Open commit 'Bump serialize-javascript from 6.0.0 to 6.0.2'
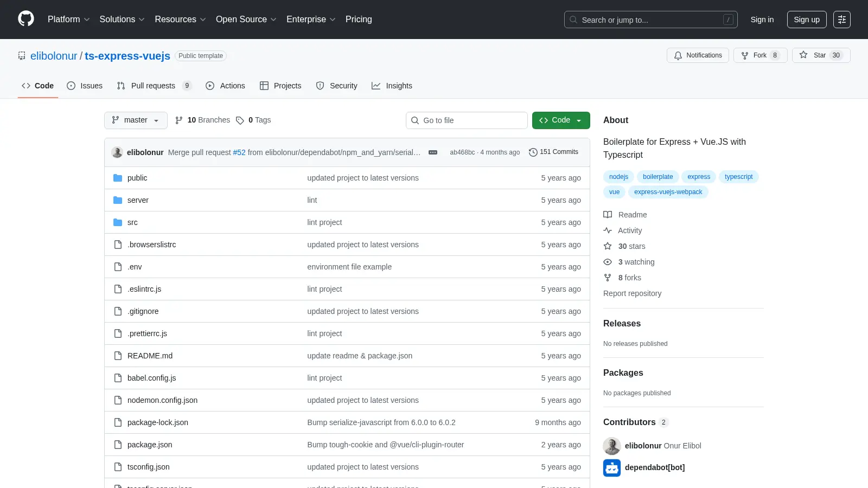 381,422
